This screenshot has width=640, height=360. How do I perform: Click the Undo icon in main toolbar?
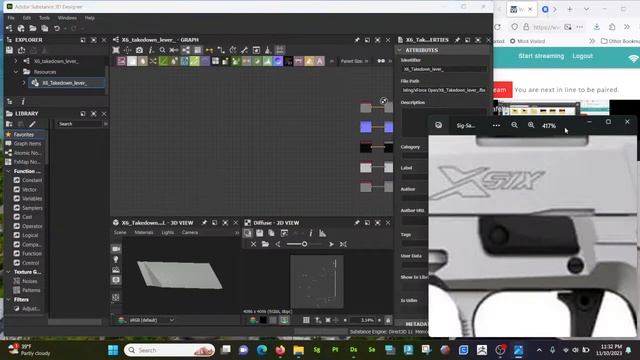57,28
